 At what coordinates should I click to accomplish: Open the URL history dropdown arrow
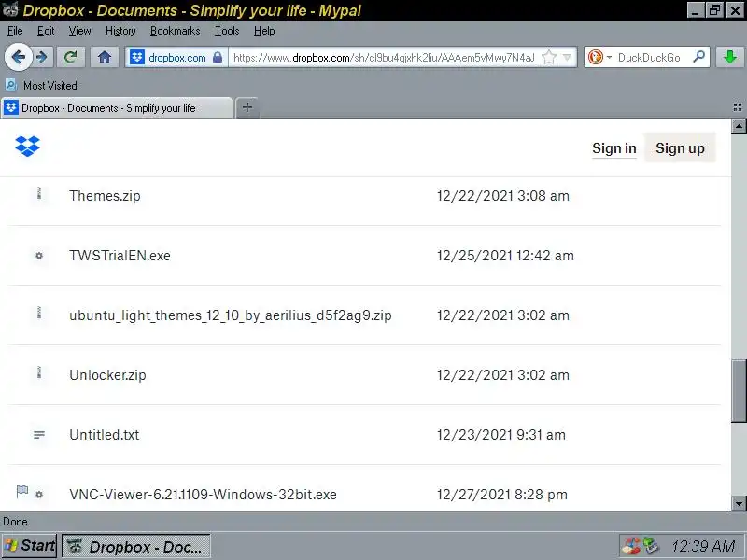tap(567, 58)
